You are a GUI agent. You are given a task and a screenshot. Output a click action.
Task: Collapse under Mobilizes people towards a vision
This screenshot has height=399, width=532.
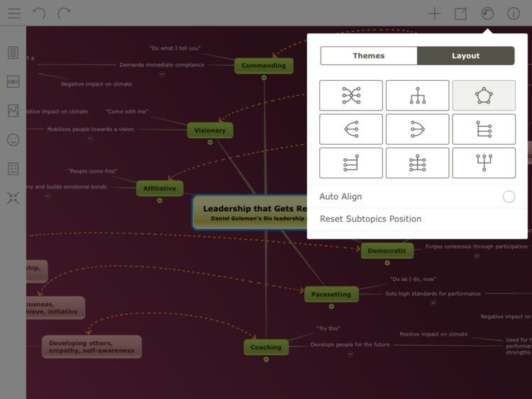tap(91, 138)
